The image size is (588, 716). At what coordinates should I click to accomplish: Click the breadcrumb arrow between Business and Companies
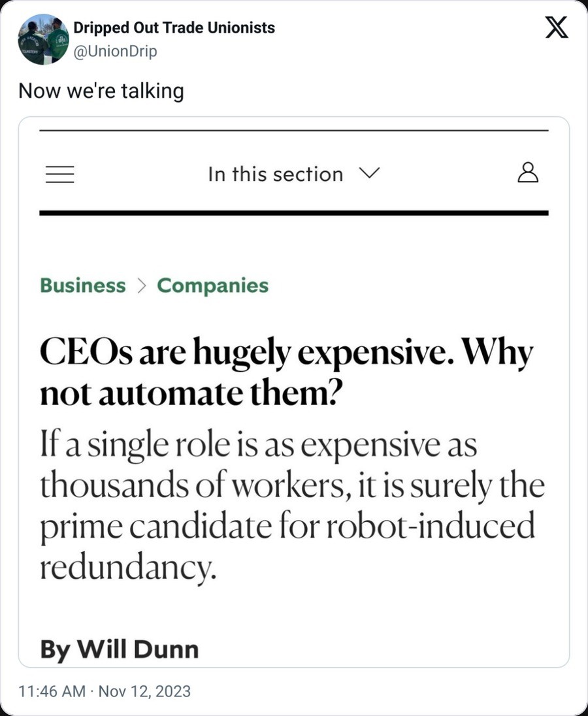click(x=142, y=286)
